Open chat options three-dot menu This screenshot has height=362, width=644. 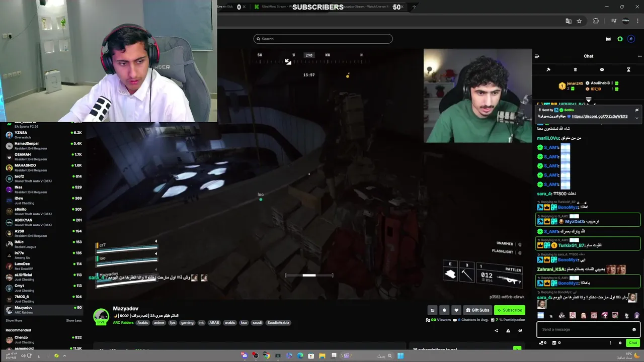(639, 56)
